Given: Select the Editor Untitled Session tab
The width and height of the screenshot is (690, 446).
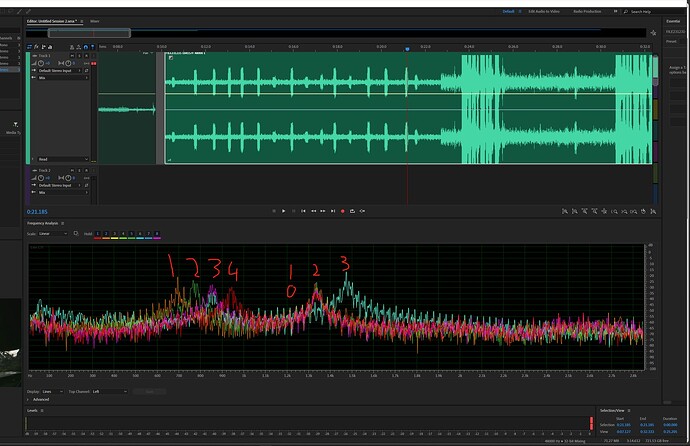Looking at the screenshot, I should (52, 21).
